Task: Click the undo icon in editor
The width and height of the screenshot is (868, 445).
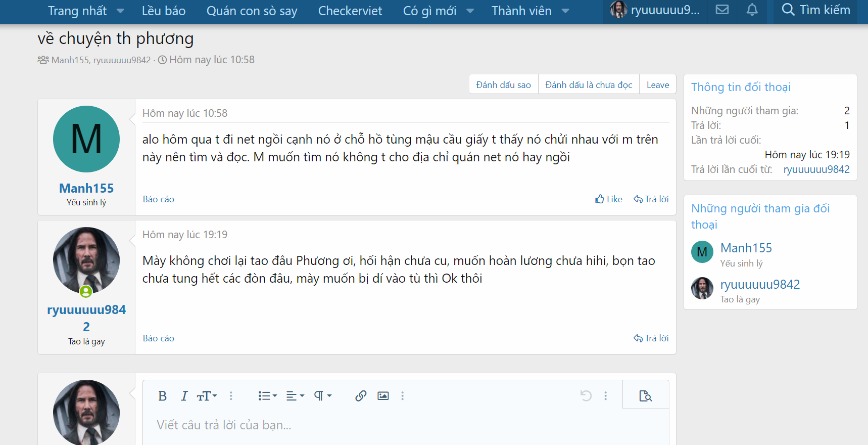Action: [586, 396]
